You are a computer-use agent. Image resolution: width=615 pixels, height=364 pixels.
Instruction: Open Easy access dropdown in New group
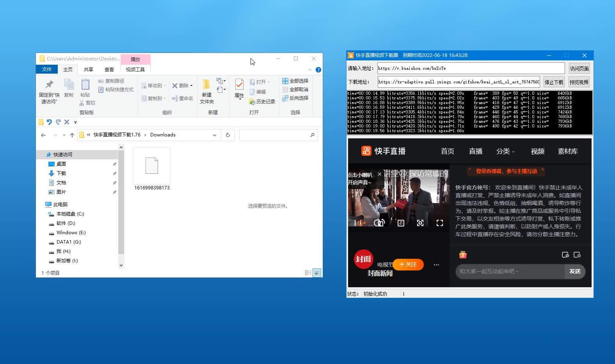[x=221, y=90]
